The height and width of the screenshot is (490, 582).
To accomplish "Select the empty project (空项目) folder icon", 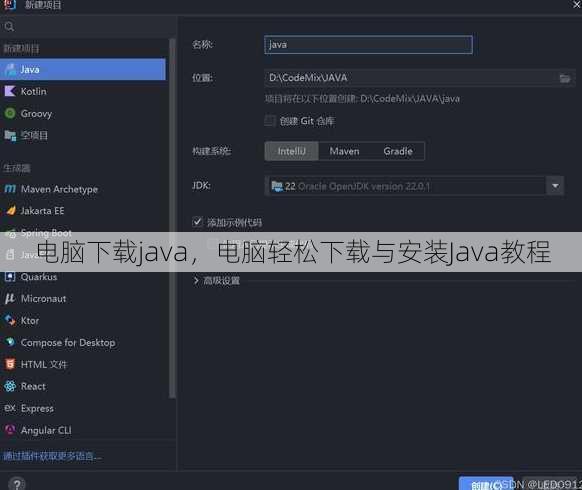I will pos(10,135).
